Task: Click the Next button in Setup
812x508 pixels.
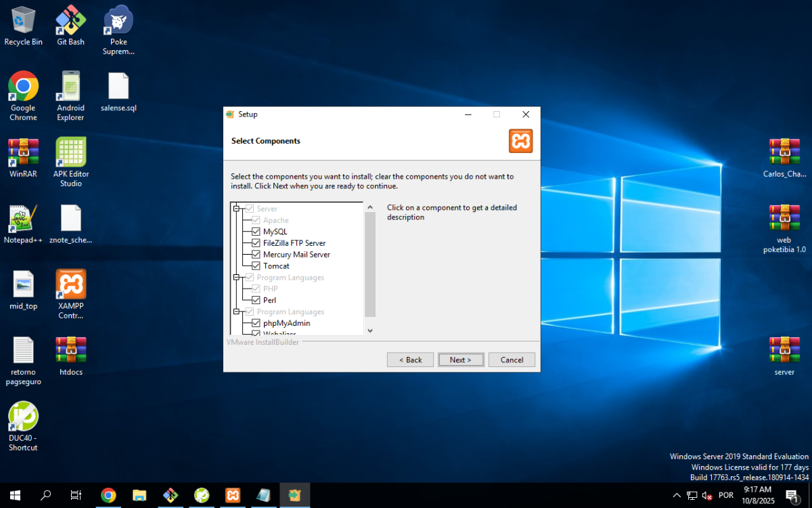Action: click(461, 360)
